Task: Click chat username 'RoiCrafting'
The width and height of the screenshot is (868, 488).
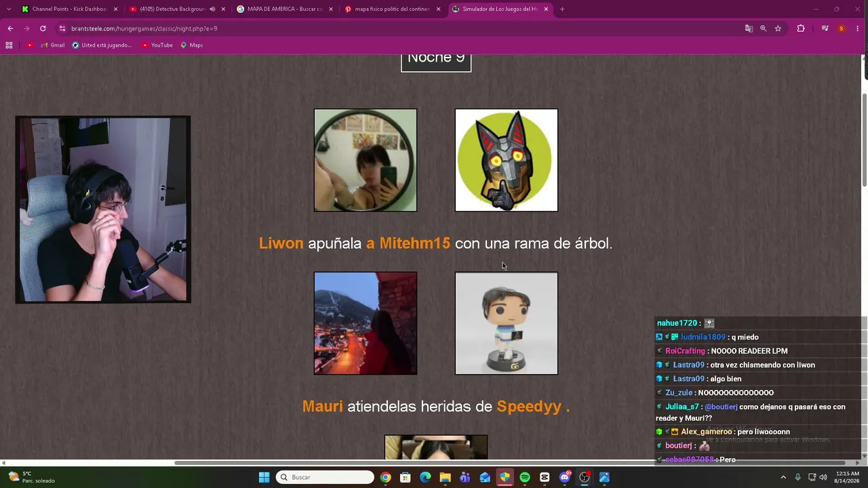Action: coord(685,351)
